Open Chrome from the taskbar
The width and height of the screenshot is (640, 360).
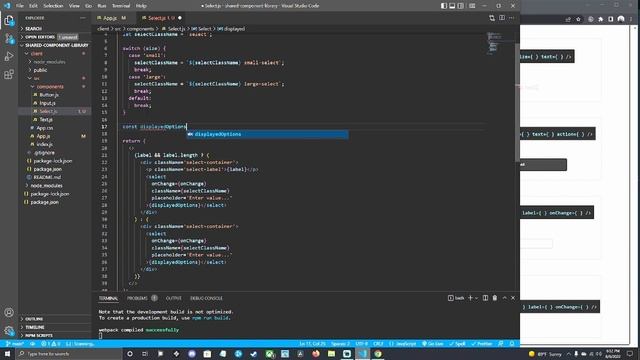(x=378, y=354)
